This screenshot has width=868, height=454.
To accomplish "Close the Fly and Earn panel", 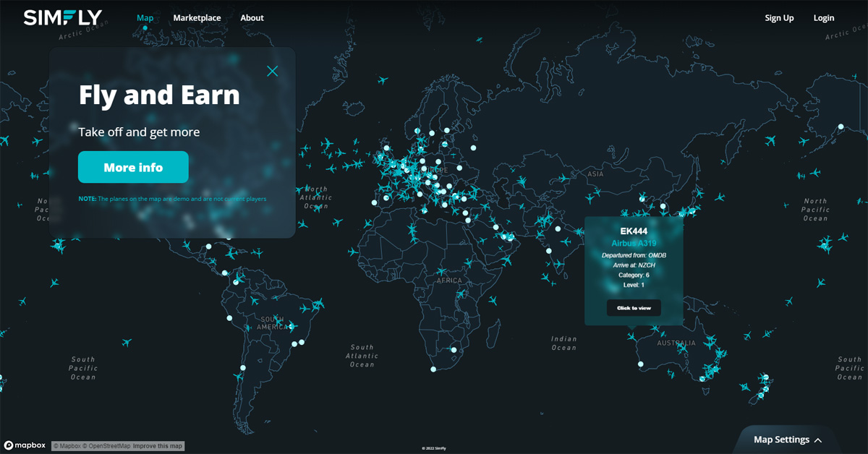I will click(272, 71).
